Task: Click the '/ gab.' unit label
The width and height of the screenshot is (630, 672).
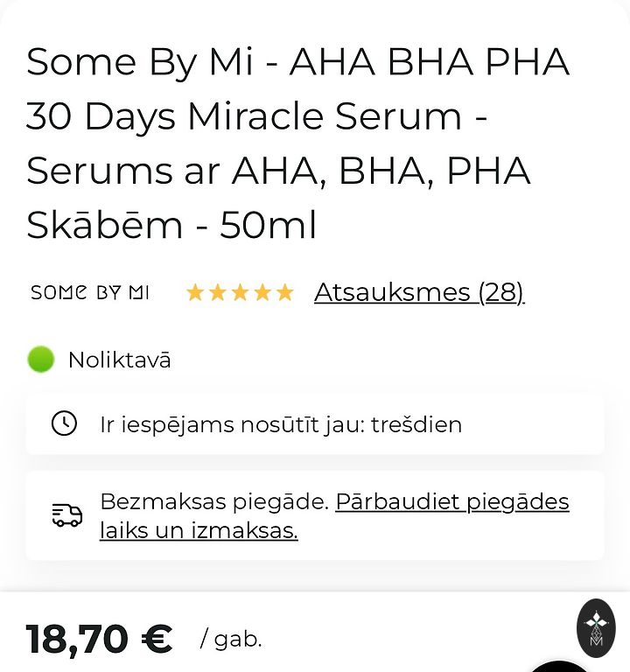Action: (231, 639)
